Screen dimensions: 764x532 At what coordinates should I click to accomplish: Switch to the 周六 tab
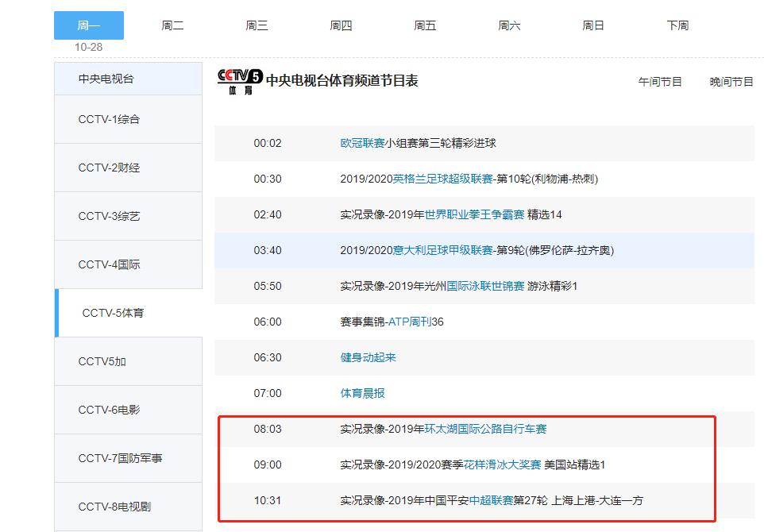tap(509, 25)
